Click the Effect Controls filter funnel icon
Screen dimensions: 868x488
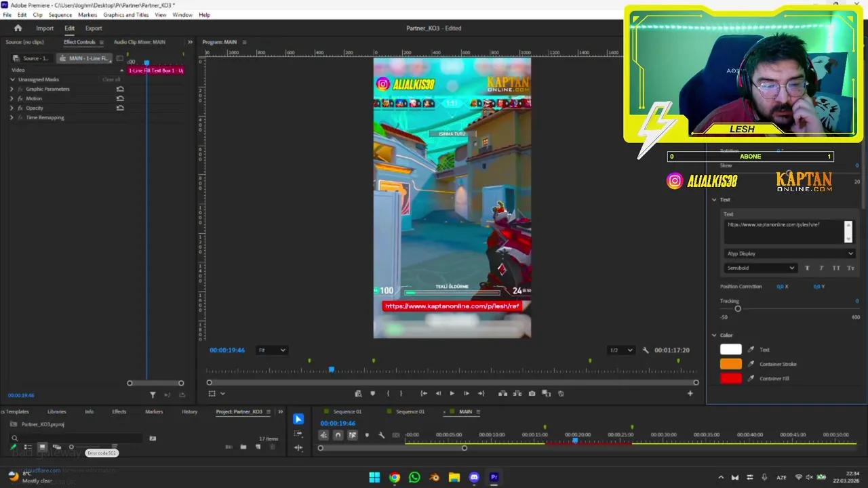tap(153, 394)
